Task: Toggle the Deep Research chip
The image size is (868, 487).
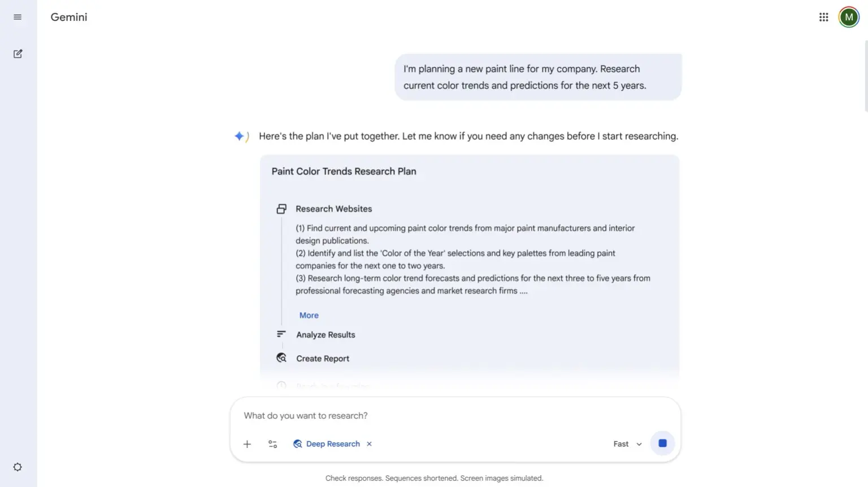Action: pos(327,444)
